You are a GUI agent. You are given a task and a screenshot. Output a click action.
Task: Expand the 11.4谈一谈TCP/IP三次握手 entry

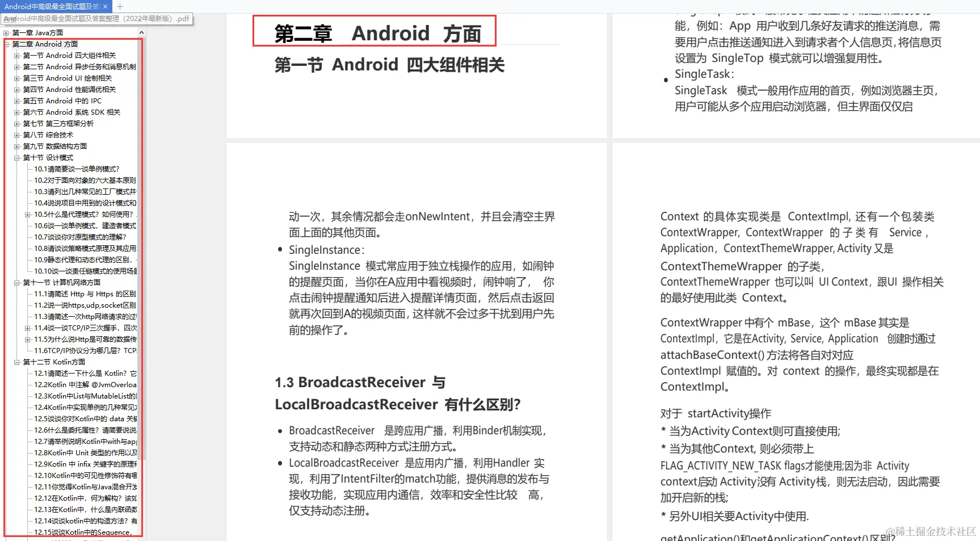[x=28, y=328]
